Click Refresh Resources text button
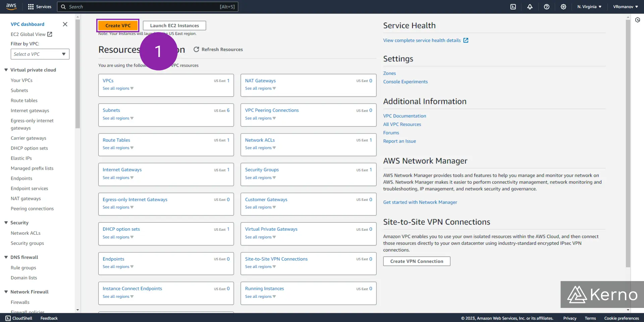Viewport: 644px width, 322px height. coord(222,49)
